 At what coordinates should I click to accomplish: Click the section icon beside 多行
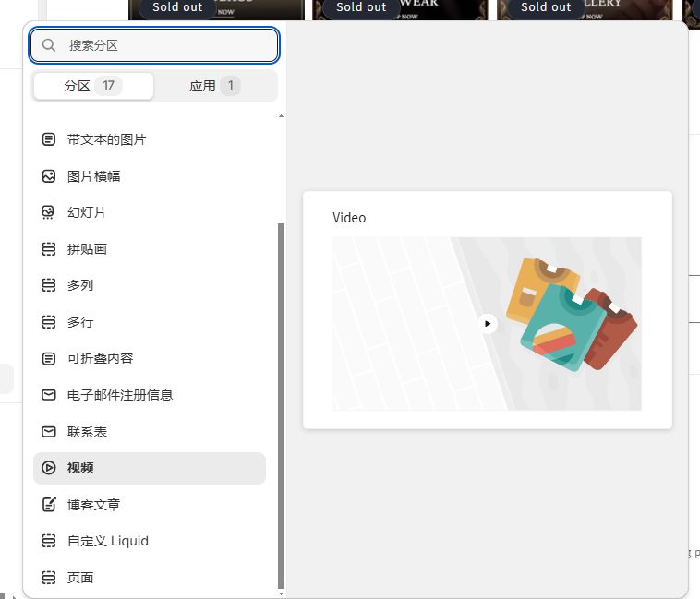point(49,321)
